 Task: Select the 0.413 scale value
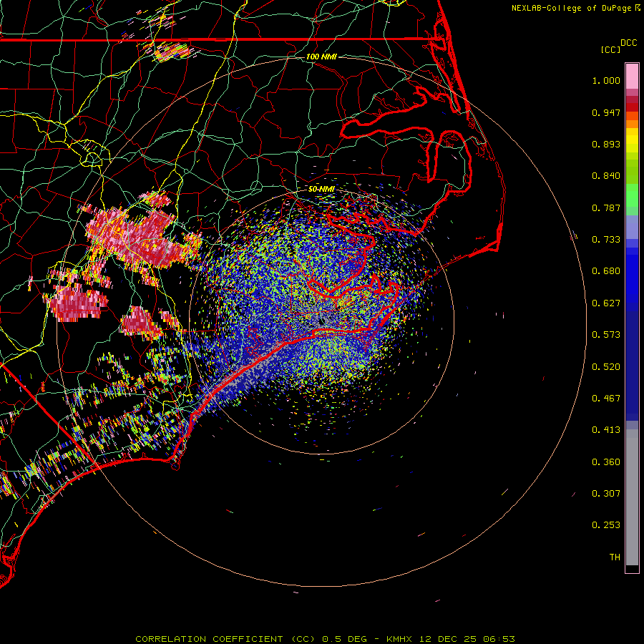tap(606, 430)
